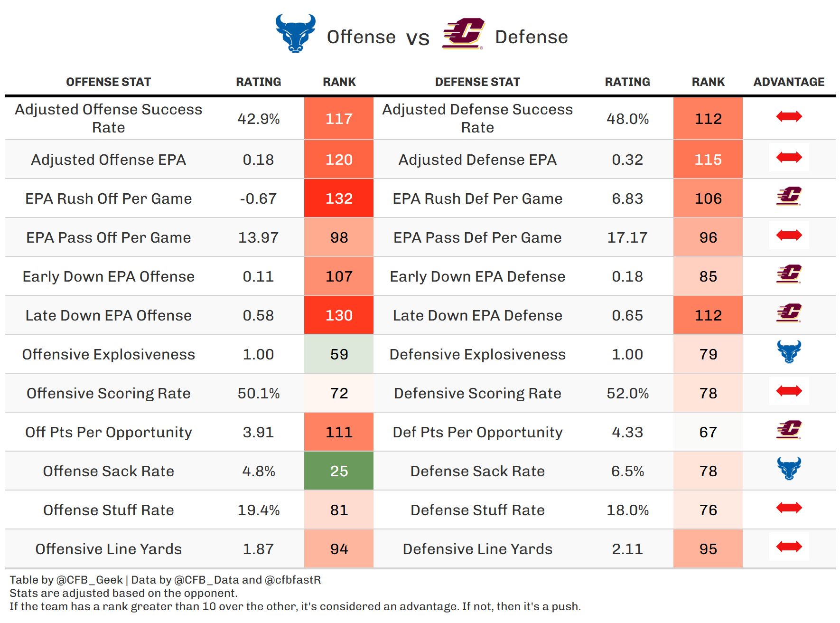Click the Buffalo advantage icon for Offensive Explosiveness
This screenshot has height=623, width=840.
point(789,352)
